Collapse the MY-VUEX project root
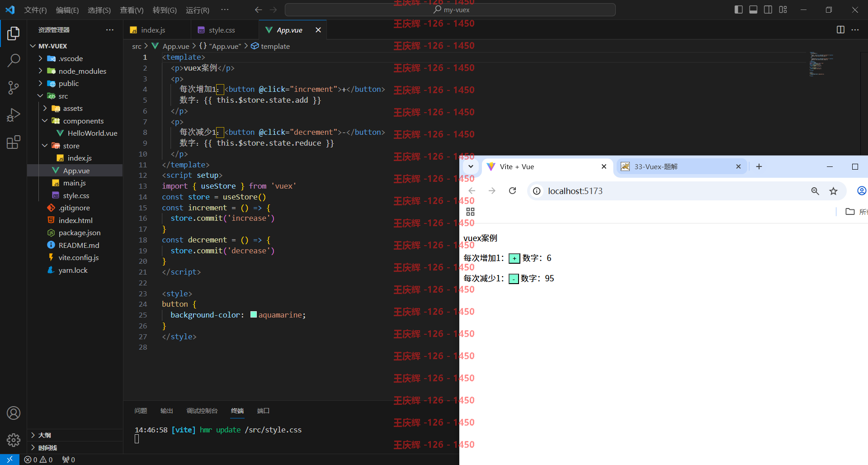 point(33,46)
